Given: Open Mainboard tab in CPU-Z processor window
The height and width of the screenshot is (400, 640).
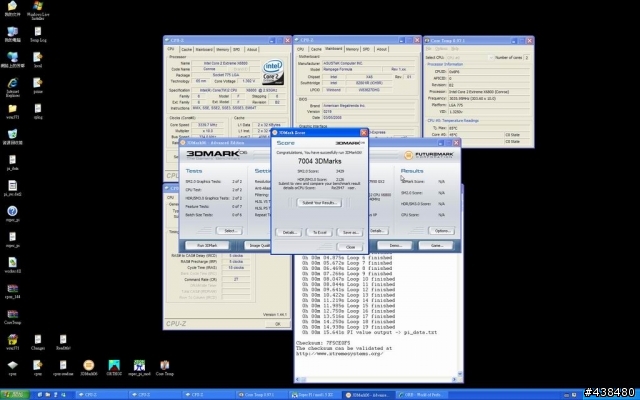Looking at the screenshot, I should click(x=204, y=49).
